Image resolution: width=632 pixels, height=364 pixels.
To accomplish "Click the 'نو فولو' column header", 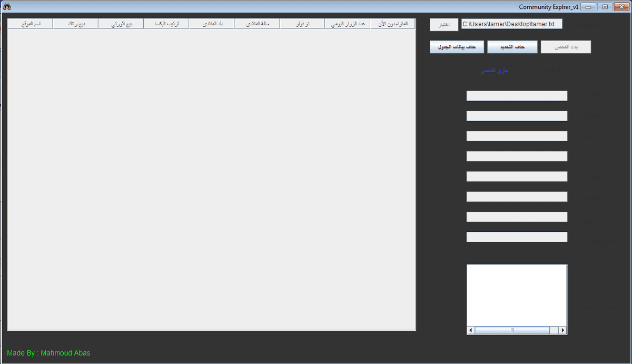I will coord(302,24).
